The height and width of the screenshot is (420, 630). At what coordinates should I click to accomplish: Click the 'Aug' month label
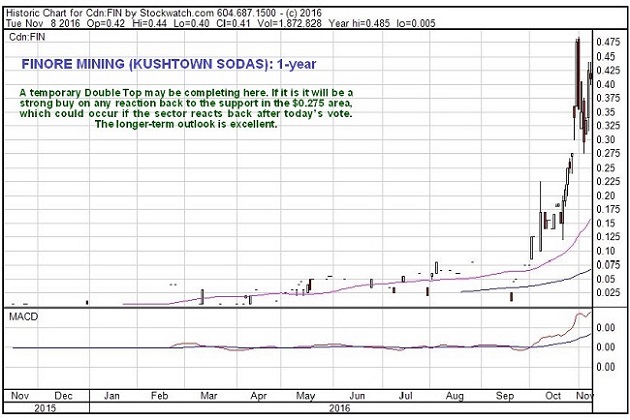[x=454, y=396]
